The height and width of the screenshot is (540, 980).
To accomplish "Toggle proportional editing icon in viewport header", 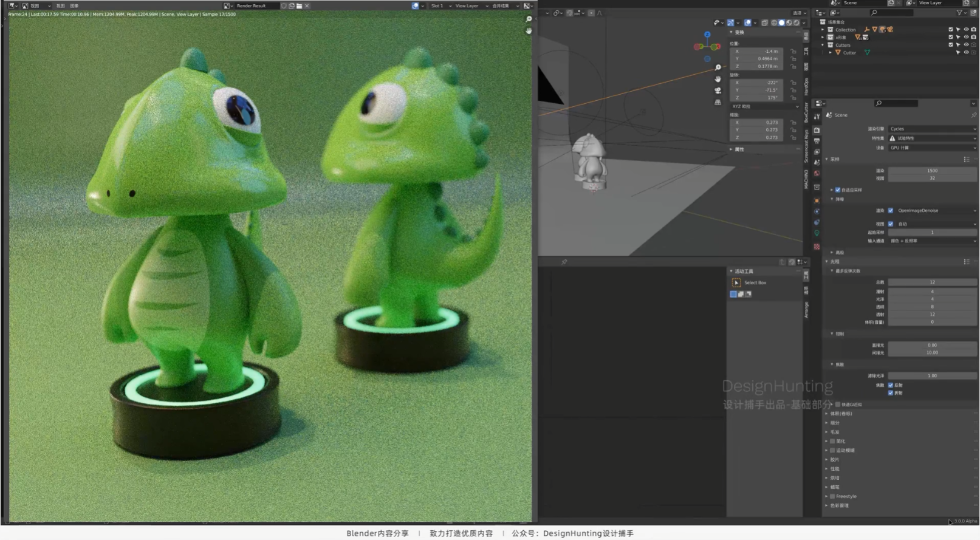I will (x=591, y=13).
